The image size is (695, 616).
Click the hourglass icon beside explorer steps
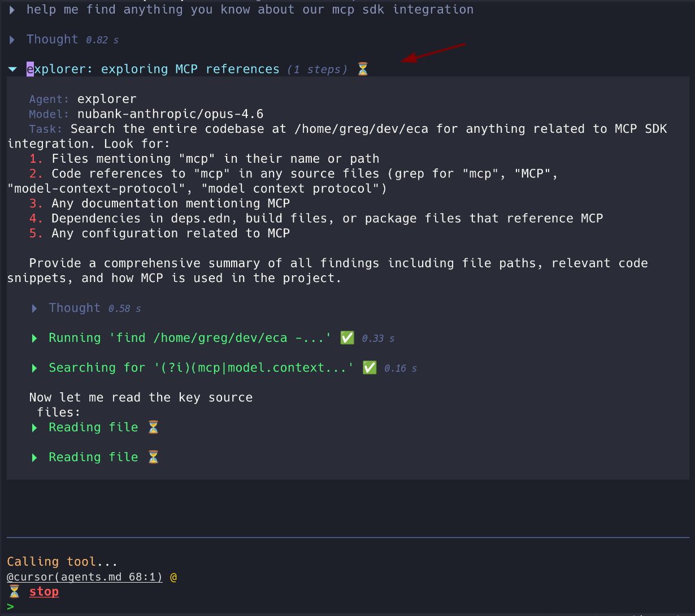363,70
